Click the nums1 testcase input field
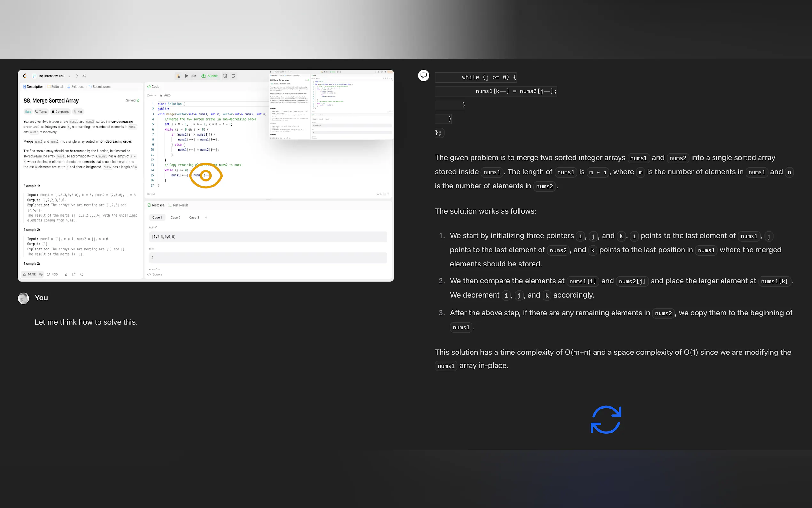 pos(268,237)
